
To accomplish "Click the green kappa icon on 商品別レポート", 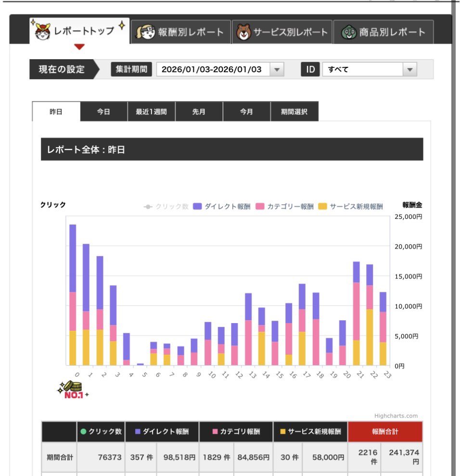I will tap(348, 33).
